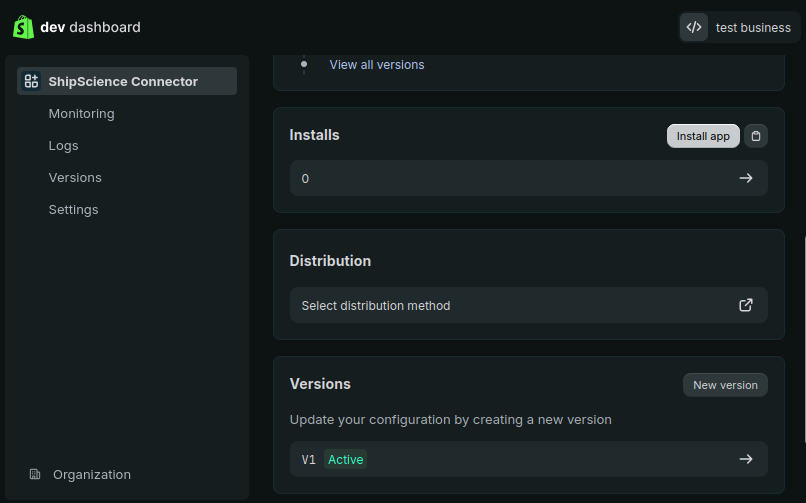Click the Distribution heading
Screen dimensions: 806x503
[x=330, y=261]
